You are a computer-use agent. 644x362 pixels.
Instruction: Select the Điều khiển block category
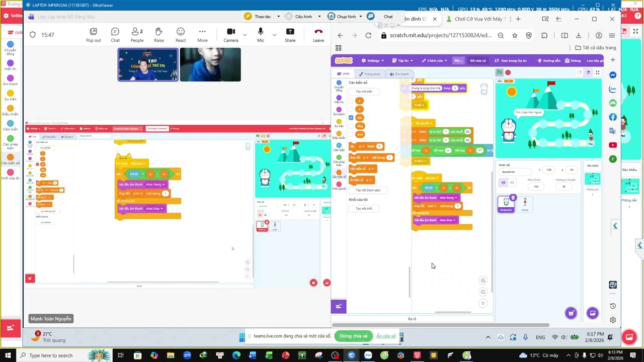(x=339, y=135)
